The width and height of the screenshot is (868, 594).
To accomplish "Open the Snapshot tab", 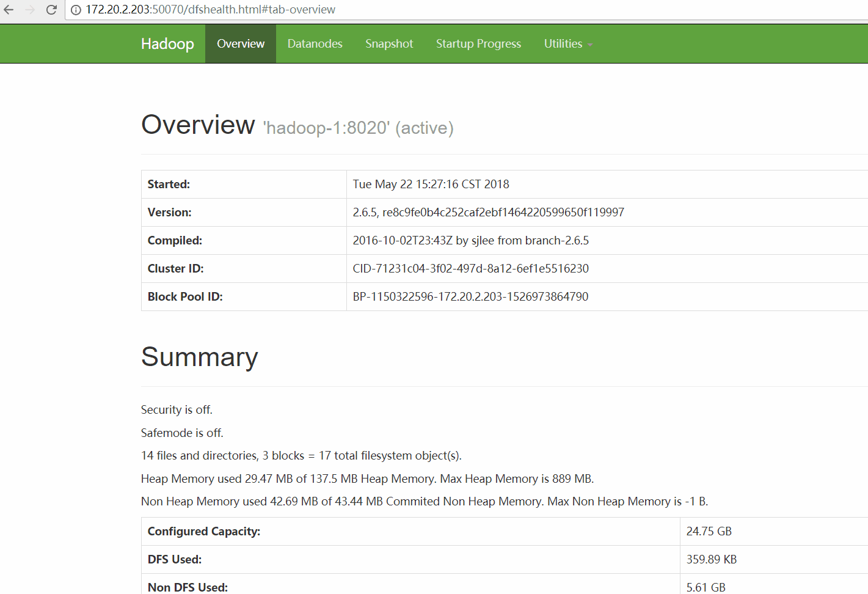I will tap(389, 44).
